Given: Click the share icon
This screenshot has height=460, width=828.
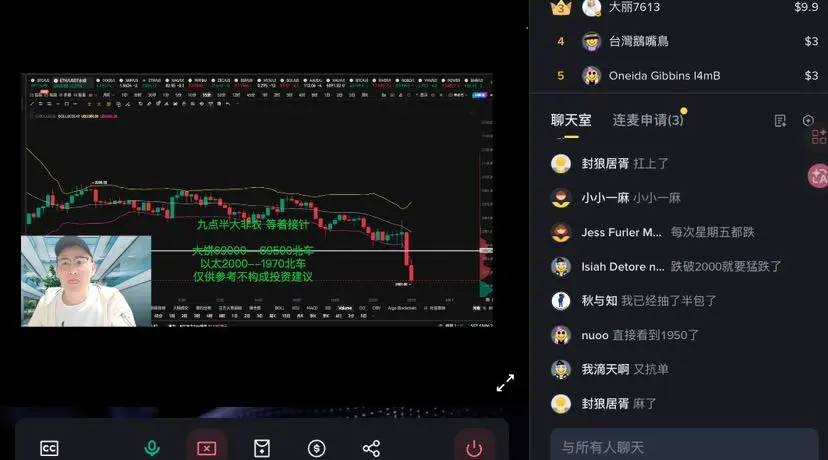Looking at the screenshot, I should pos(371,448).
